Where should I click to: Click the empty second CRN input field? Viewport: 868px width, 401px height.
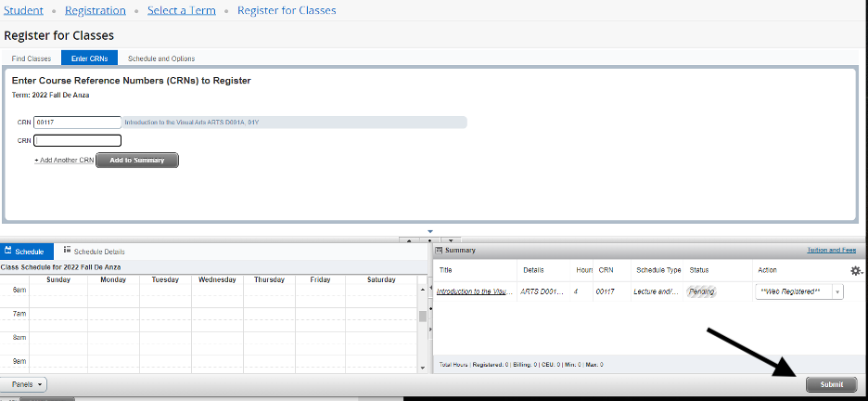click(x=77, y=141)
